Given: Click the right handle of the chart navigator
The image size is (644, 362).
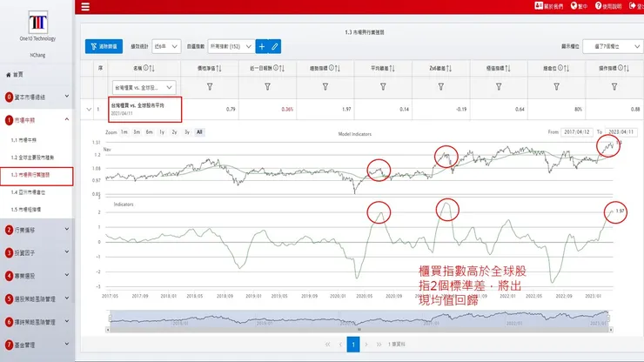Looking at the screenshot, I should [x=608, y=318].
